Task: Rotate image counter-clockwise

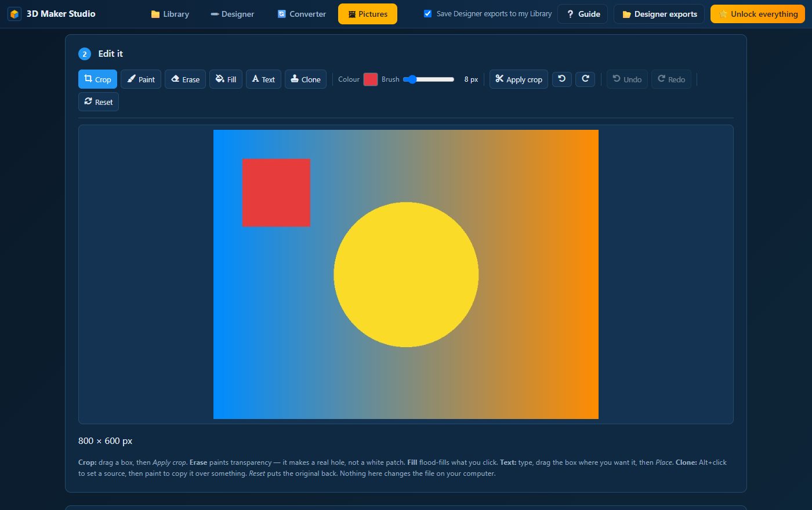Action: tap(561, 79)
